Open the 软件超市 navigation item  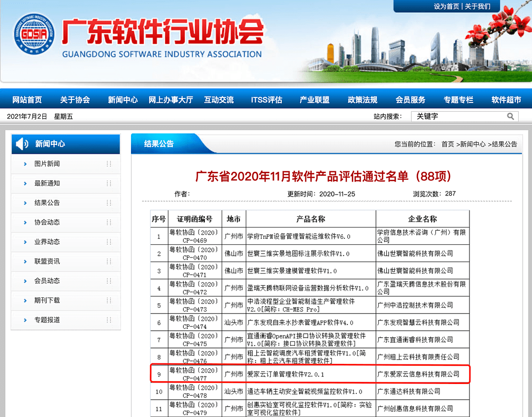coord(506,100)
